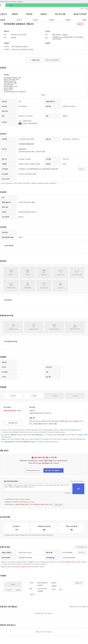Click the 기숙사 dormitory welfare icon
Image resolution: width=88 pixels, height=644 pixels.
coord(27,273)
